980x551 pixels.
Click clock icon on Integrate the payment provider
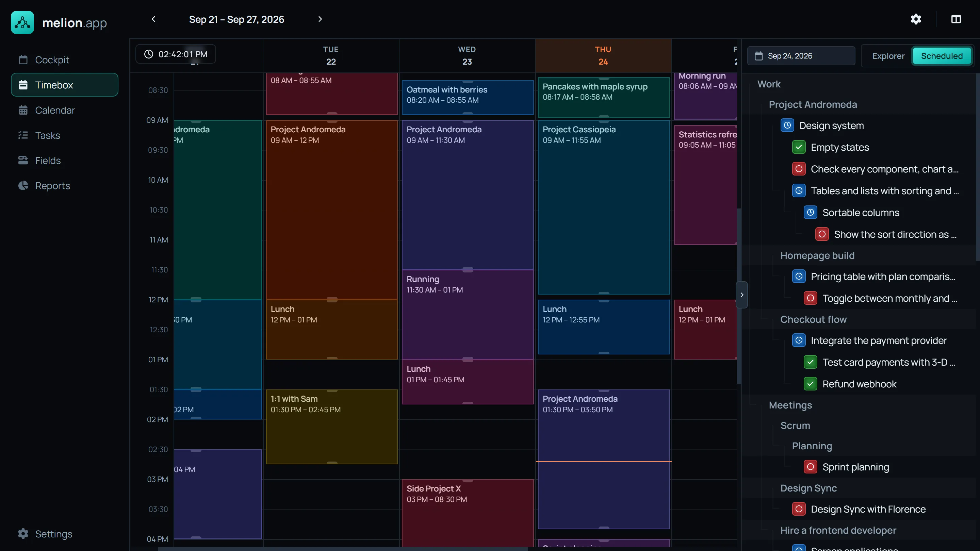click(x=799, y=340)
